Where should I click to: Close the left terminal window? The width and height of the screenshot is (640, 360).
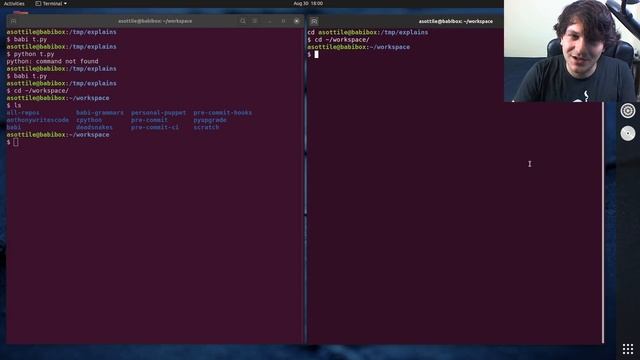pyautogui.click(x=297, y=21)
